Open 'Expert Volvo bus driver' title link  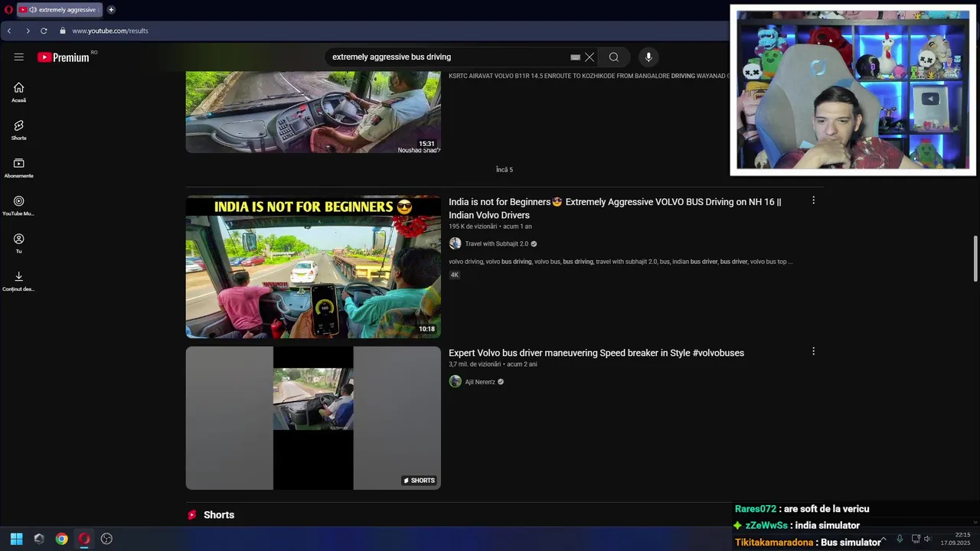point(596,353)
